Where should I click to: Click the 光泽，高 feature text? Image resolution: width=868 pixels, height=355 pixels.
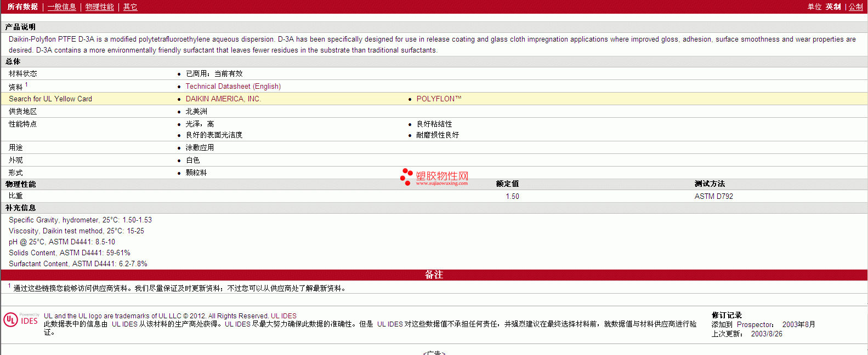200,124
